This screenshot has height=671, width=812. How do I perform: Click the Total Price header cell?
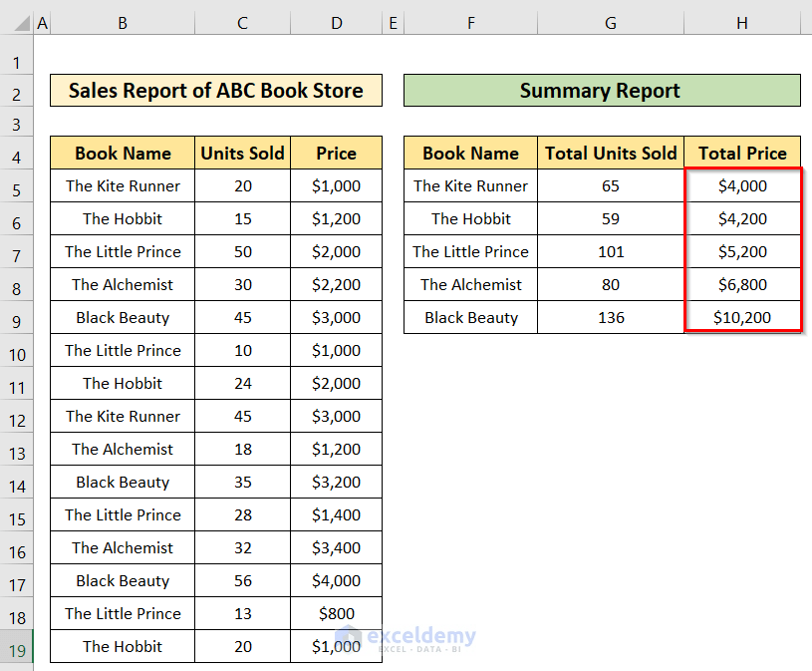pyautogui.click(x=742, y=153)
